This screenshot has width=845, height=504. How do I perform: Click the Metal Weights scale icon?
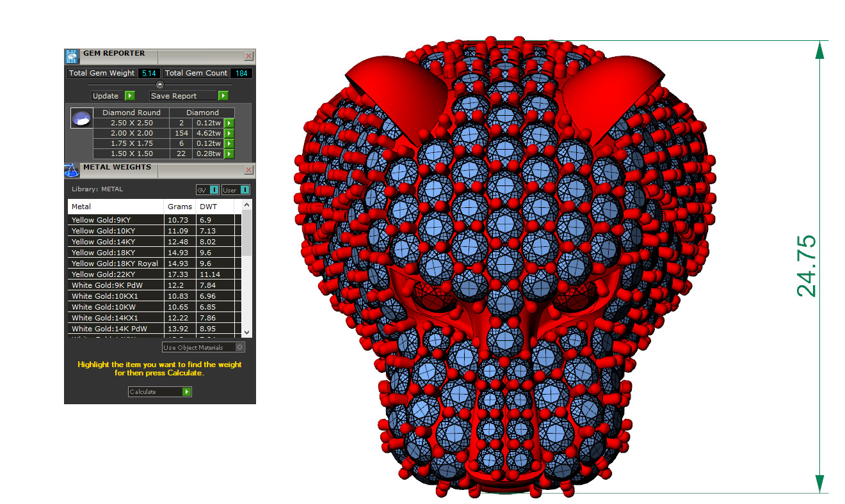pyautogui.click(x=72, y=171)
